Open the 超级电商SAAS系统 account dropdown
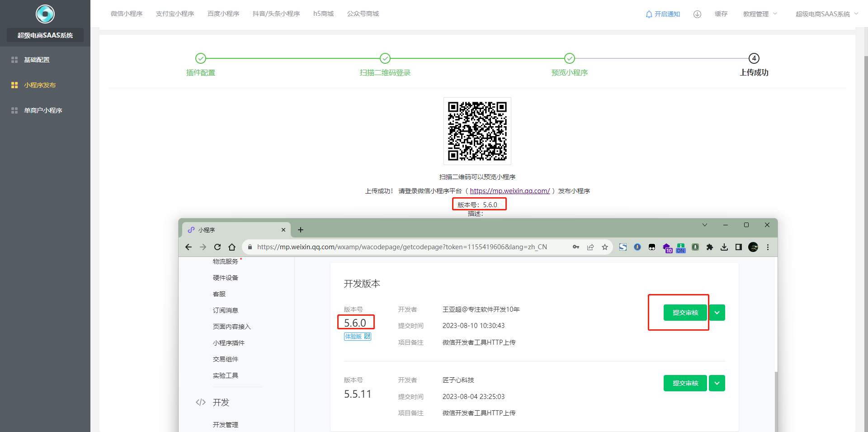Viewport: 868px width, 432px height. 826,14
